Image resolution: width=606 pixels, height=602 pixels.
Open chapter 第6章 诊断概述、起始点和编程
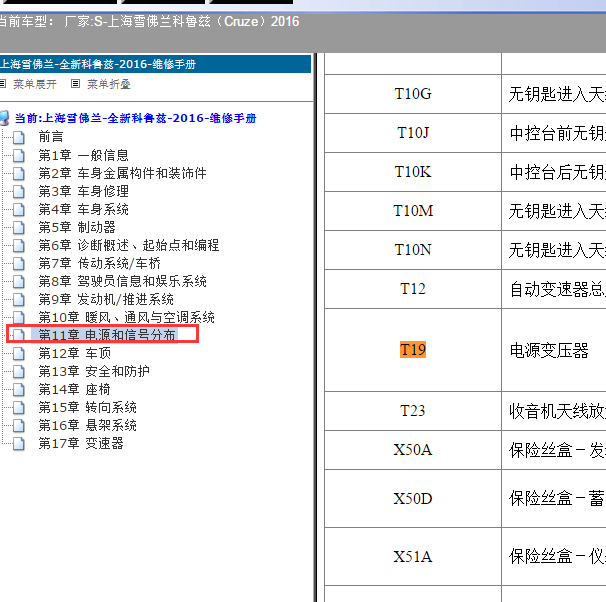[129, 245]
